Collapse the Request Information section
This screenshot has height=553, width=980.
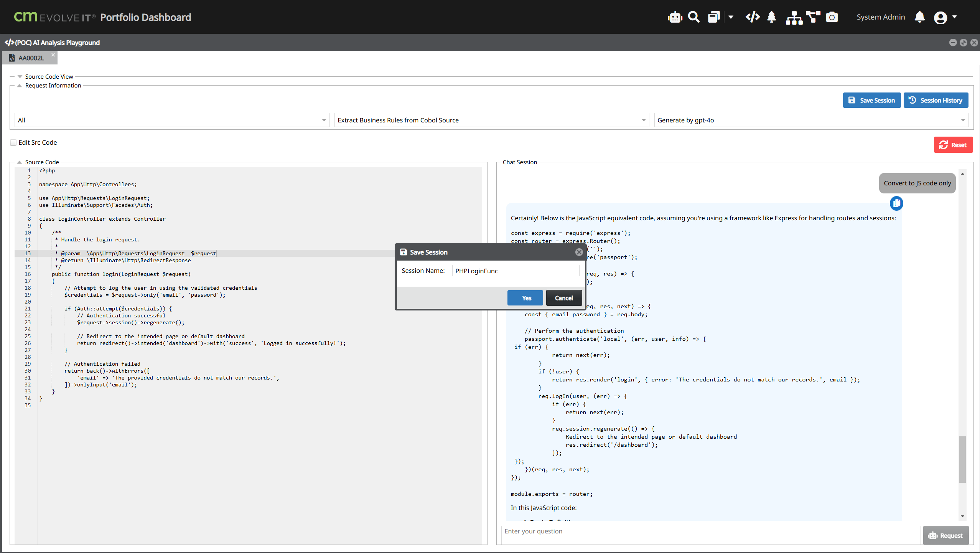(x=19, y=86)
